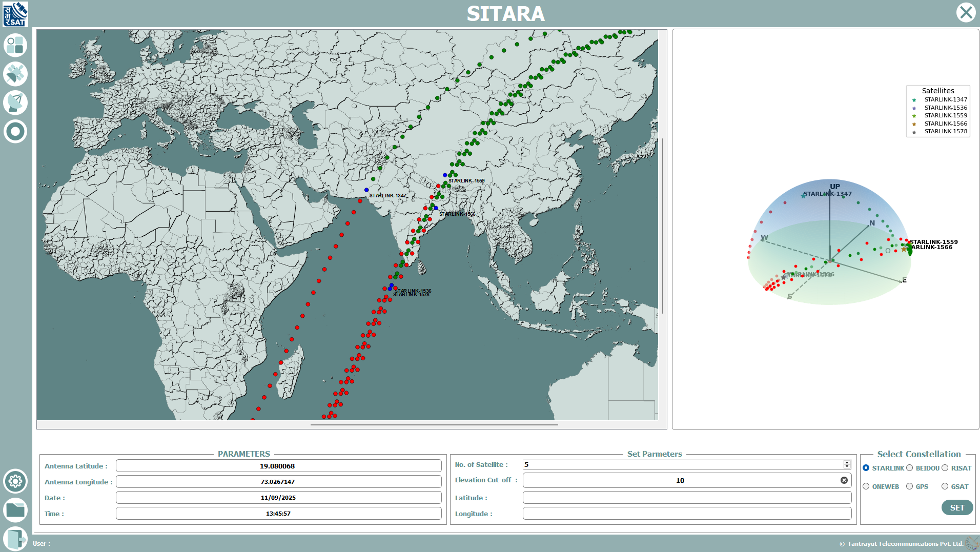The height and width of the screenshot is (552, 980).
Task: Click the N direction label in 3D view
Action: (x=872, y=223)
